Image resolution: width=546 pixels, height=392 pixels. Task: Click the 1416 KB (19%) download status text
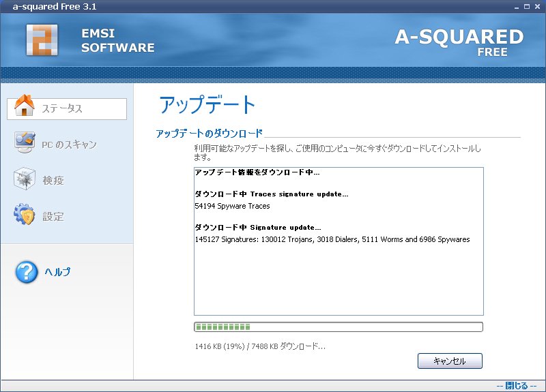pyautogui.click(x=260, y=346)
